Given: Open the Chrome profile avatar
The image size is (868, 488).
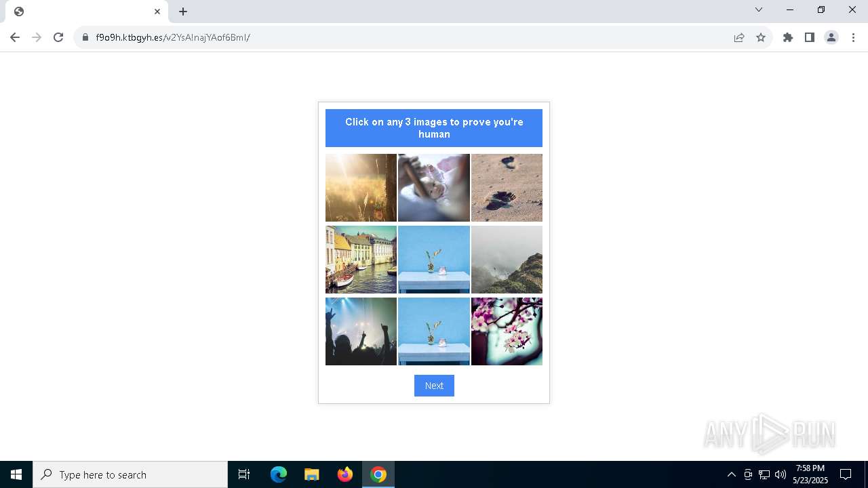Looking at the screenshot, I should (x=831, y=37).
